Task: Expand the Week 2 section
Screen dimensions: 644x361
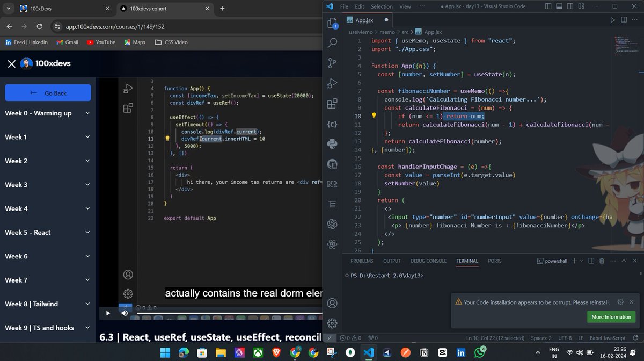Action: (x=47, y=161)
